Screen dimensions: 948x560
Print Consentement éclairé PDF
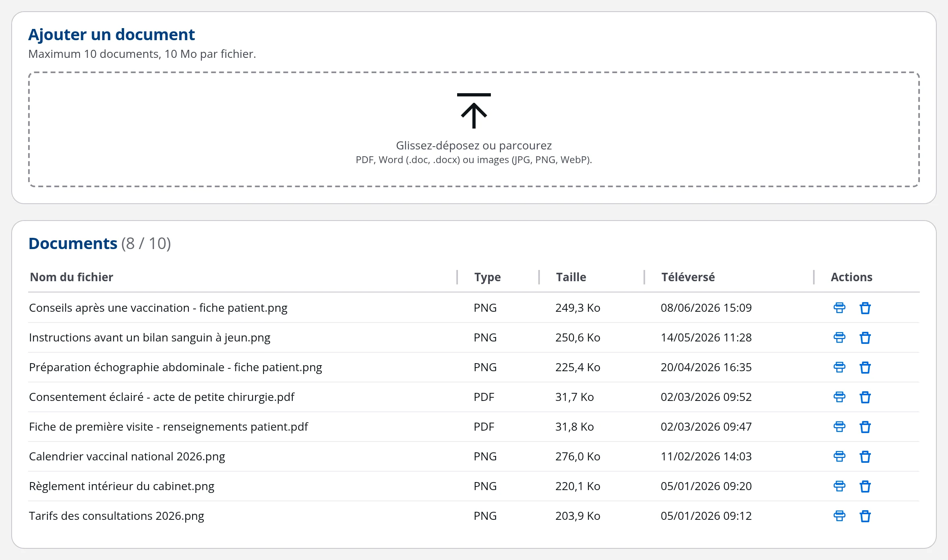pyautogui.click(x=839, y=397)
